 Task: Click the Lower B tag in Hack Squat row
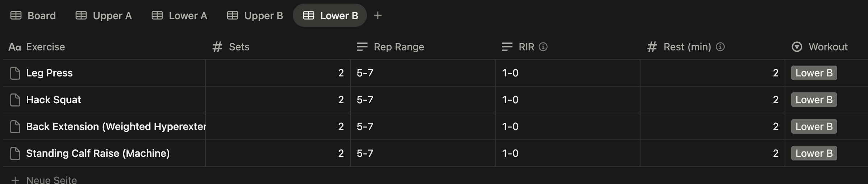(814, 100)
